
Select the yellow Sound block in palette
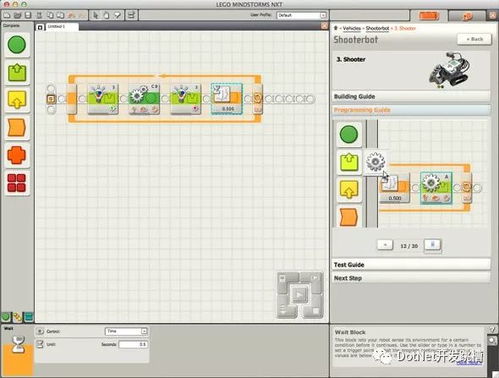(17, 100)
